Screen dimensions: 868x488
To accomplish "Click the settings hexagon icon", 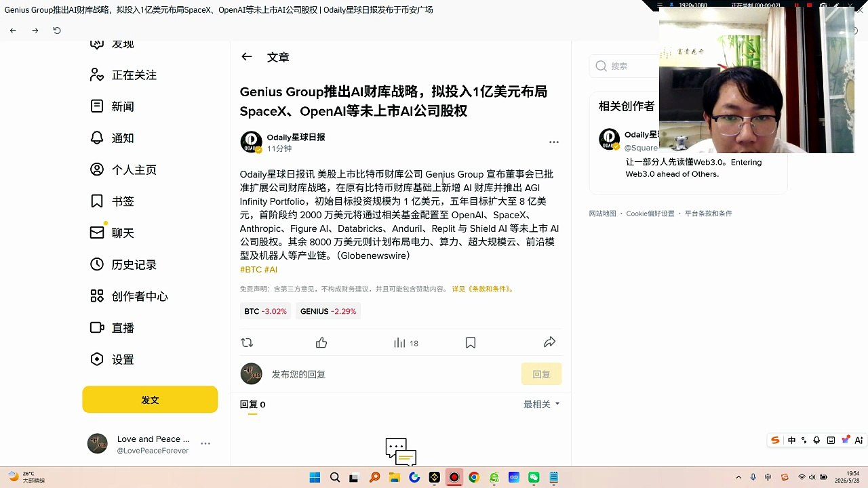I will (x=97, y=359).
